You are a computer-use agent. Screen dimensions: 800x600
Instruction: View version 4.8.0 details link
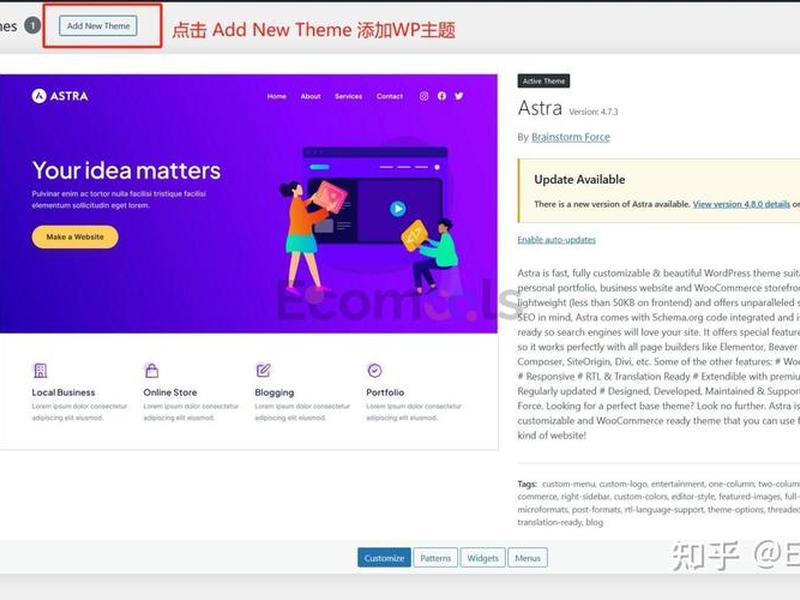(741, 204)
